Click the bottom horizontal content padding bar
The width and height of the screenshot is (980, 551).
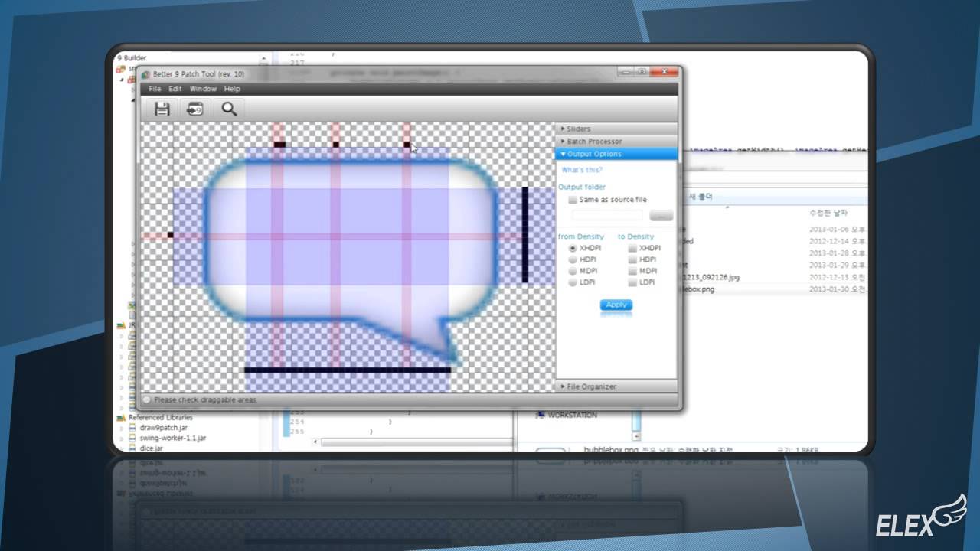[x=348, y=370]
